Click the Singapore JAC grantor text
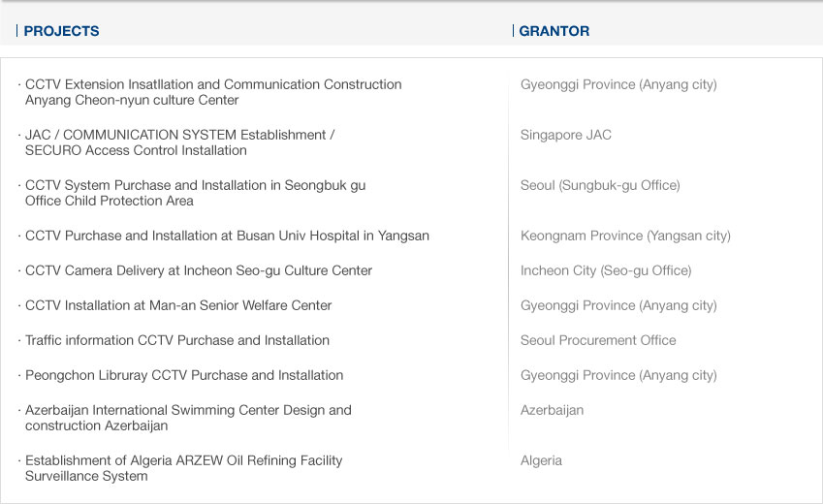The height and width of the screenshot is (504, 823). pos(566,135)
